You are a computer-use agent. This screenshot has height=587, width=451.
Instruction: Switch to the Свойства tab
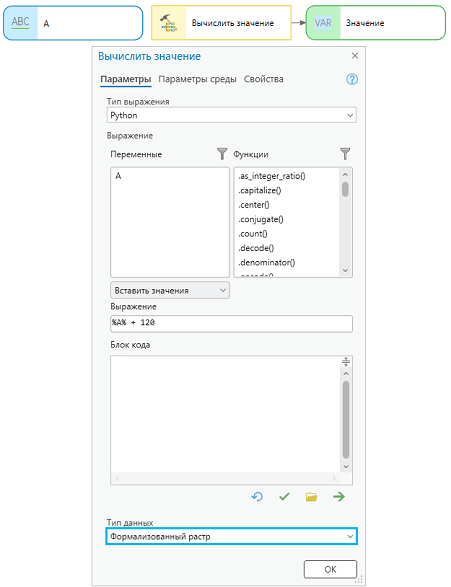point(263,79)
